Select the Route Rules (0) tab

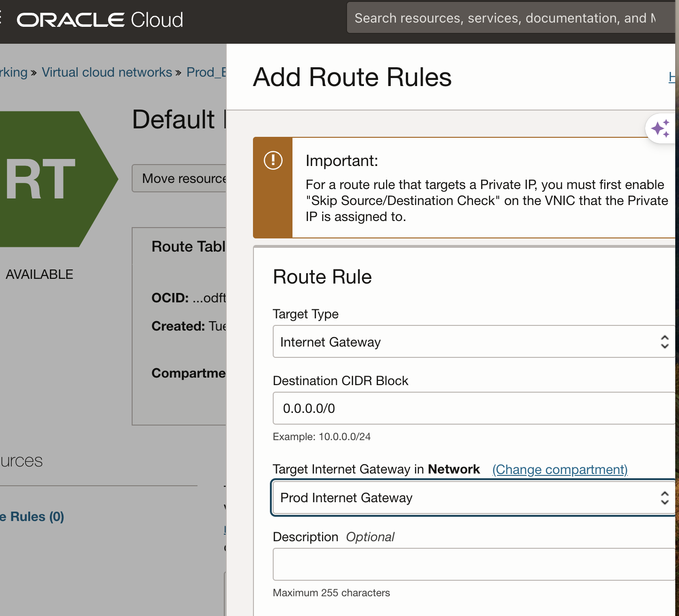pos(33,517)
